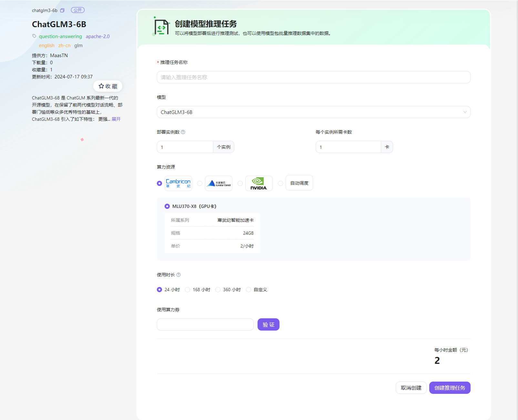Click the 提供方: MaasTN text
Screen dimensions: 518x420
(x=50, y=56)
